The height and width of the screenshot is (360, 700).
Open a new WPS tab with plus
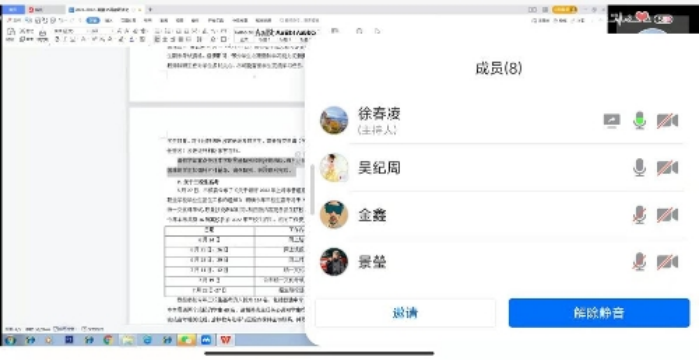coord(150,9)
